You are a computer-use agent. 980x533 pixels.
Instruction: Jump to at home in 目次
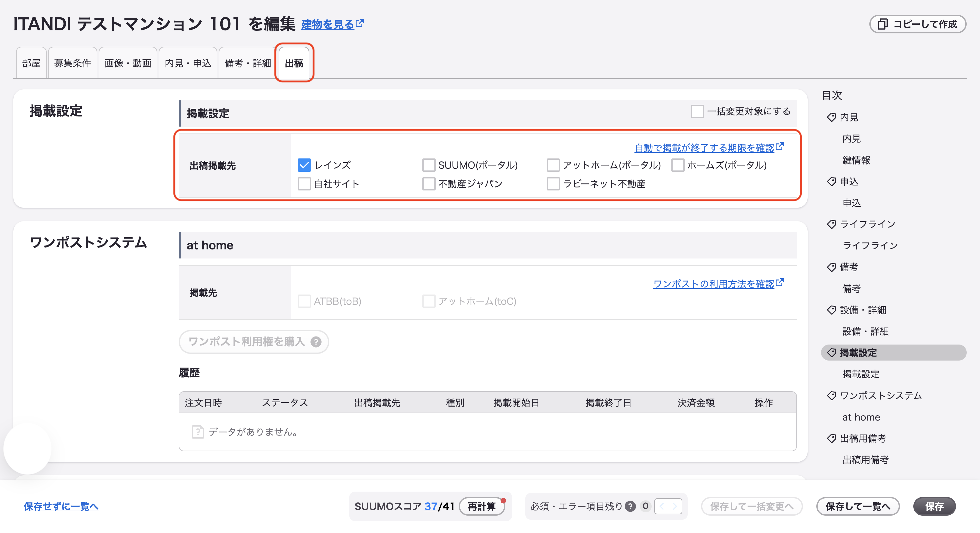861,417
